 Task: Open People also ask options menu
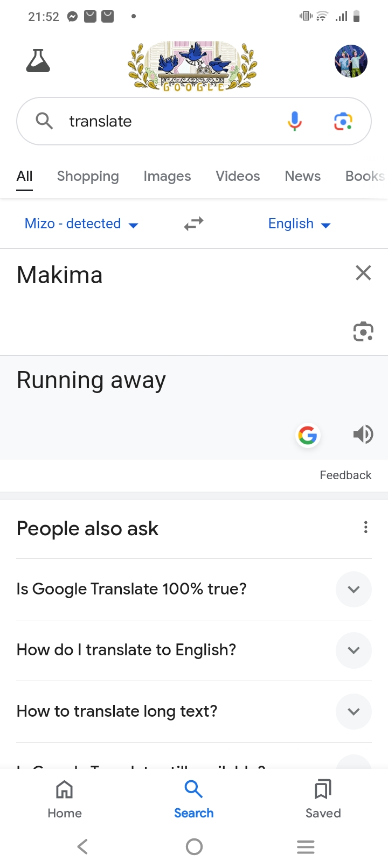365,527
